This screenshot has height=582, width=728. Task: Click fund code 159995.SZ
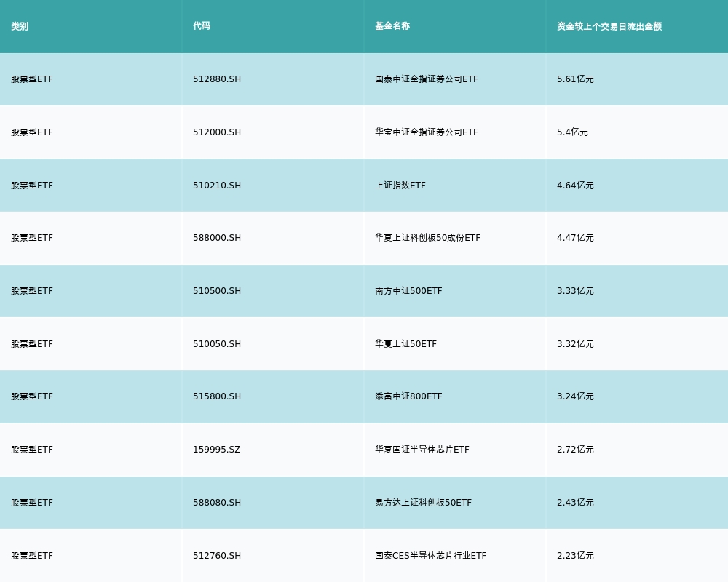[x=216, y=450]
